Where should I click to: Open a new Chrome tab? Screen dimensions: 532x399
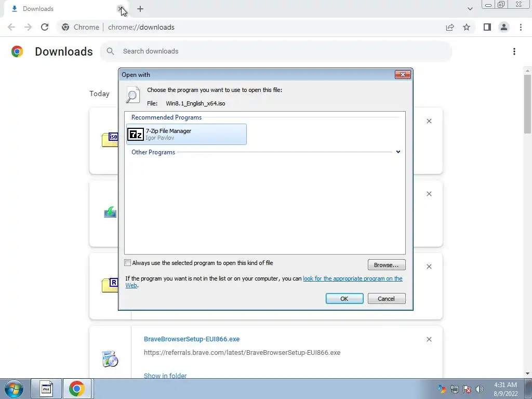point(140,9)
